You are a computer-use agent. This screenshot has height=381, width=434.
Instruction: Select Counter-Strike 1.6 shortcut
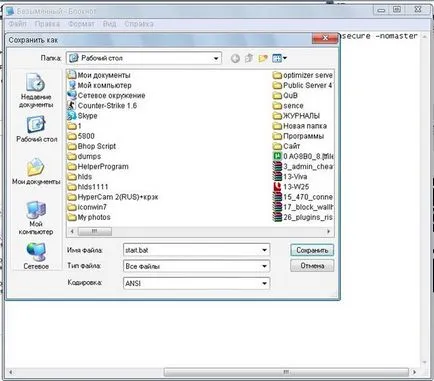click(x=102, y=106)
